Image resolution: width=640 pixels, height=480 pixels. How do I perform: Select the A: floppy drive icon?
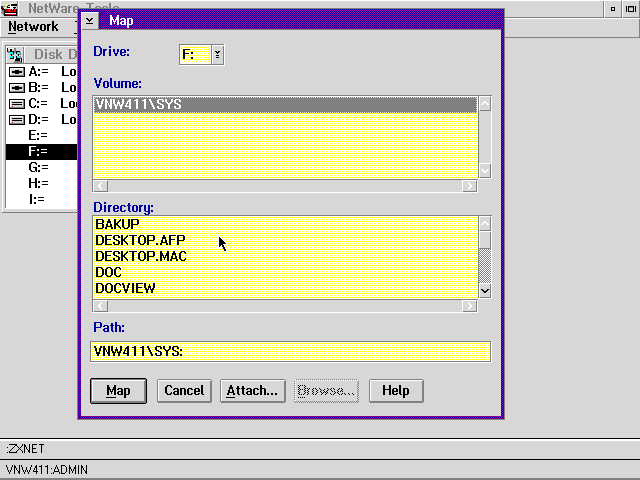click(x=17, y=72)
